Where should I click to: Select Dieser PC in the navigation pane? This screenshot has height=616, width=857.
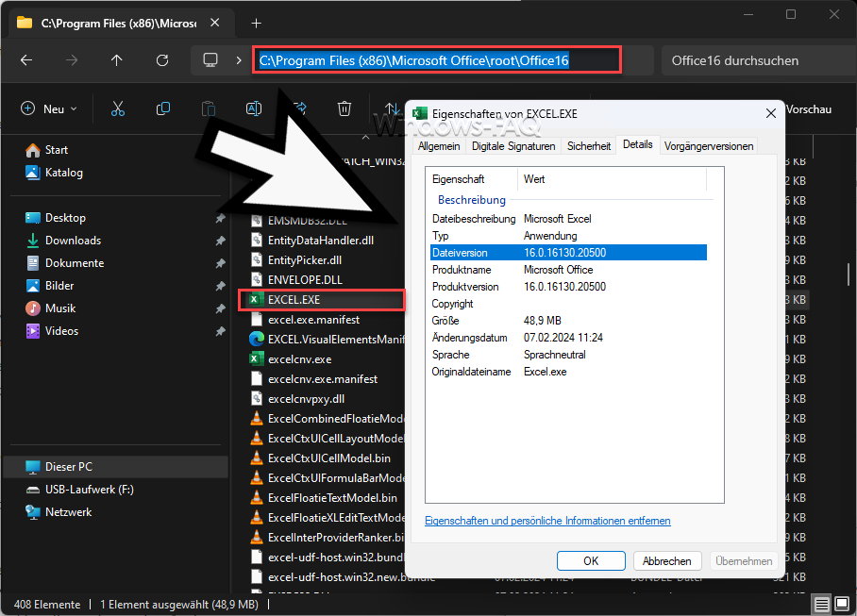coord(115,467)
